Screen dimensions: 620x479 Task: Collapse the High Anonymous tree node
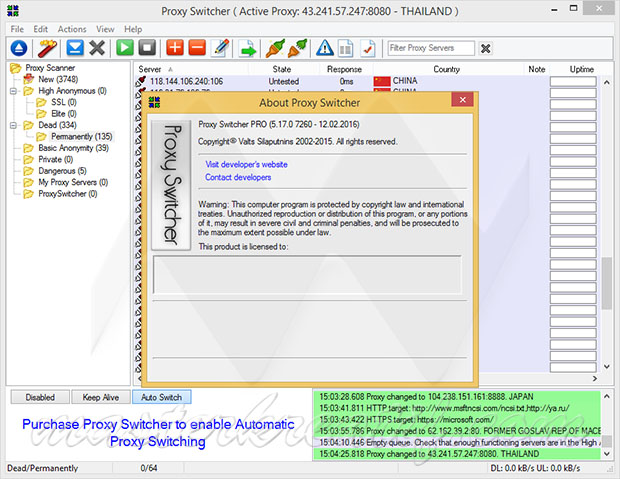click(13, 91)
